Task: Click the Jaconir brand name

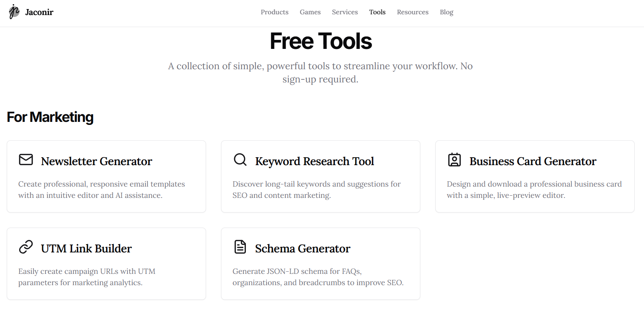Action: click(39, 12)
